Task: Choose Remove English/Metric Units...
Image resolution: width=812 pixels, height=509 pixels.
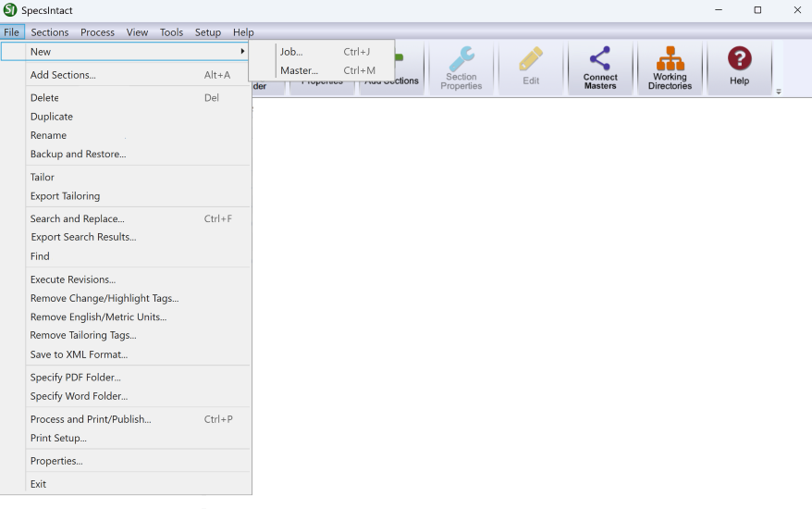Action: tap(126, 317)
